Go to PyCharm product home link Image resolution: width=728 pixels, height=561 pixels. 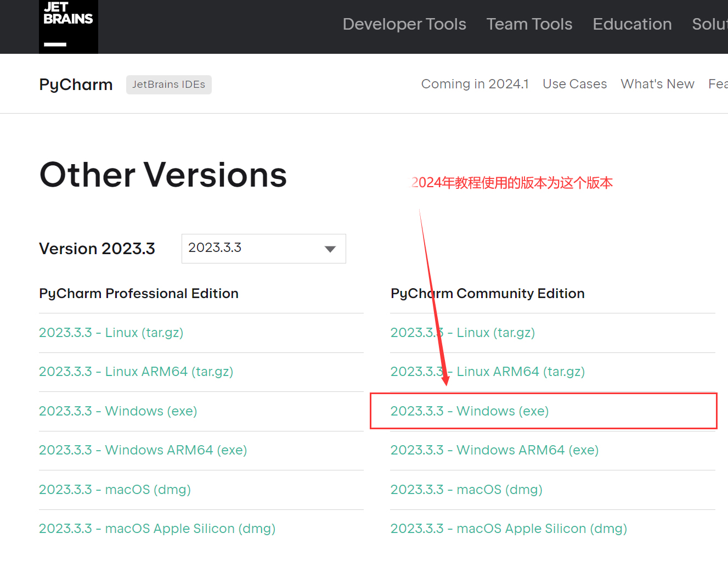click(x=76, y=85)
